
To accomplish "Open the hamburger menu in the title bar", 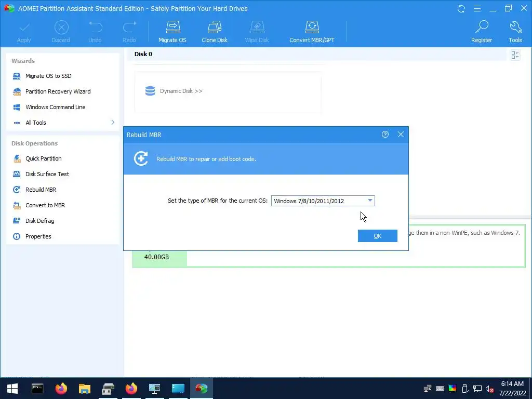I will click(x=477, y=8).
